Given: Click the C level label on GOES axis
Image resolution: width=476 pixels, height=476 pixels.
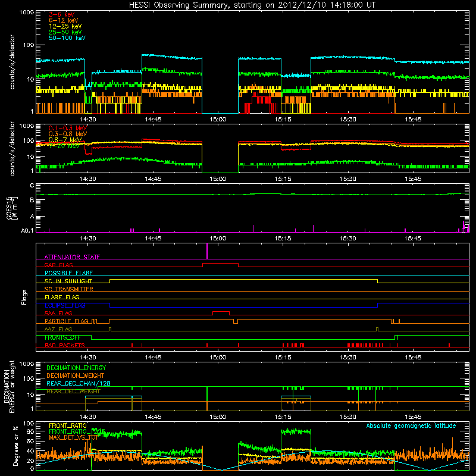Looking at the screenshot, I should (32, 186).
